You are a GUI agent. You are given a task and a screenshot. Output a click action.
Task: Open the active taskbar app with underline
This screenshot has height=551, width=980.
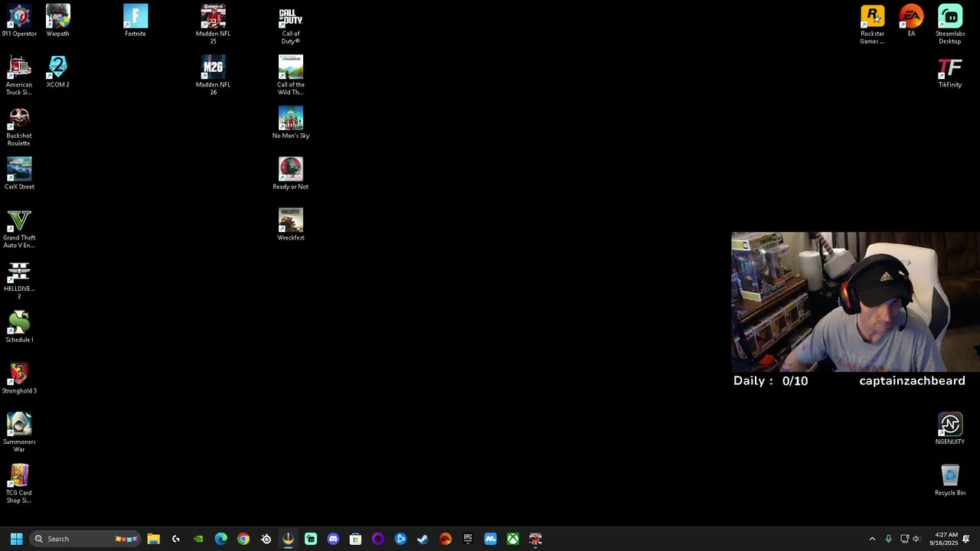coord(288,539)
